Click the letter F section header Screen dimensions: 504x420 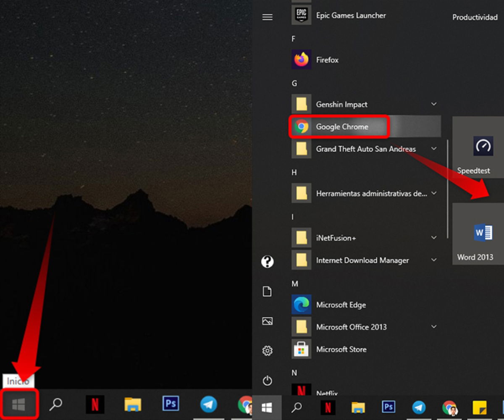294,39
